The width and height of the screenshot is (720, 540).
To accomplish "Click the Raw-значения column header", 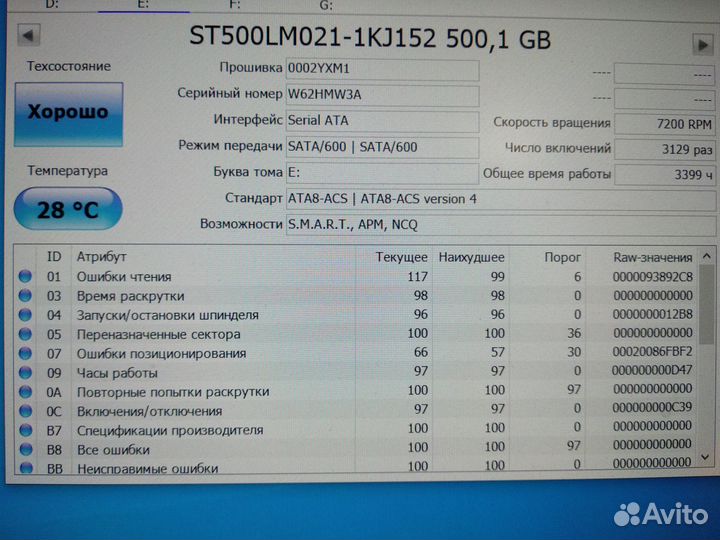I will click(652, 258).
